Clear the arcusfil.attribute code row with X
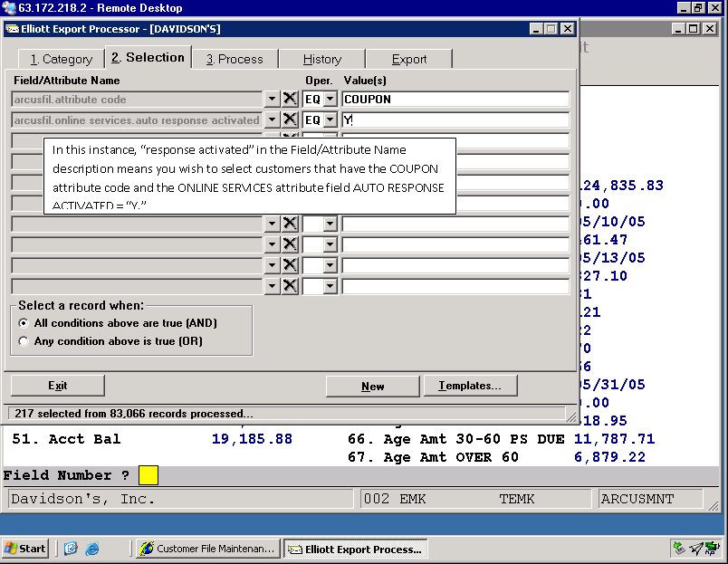The width and height of the screenshot is (728, 564). [290, 99]
